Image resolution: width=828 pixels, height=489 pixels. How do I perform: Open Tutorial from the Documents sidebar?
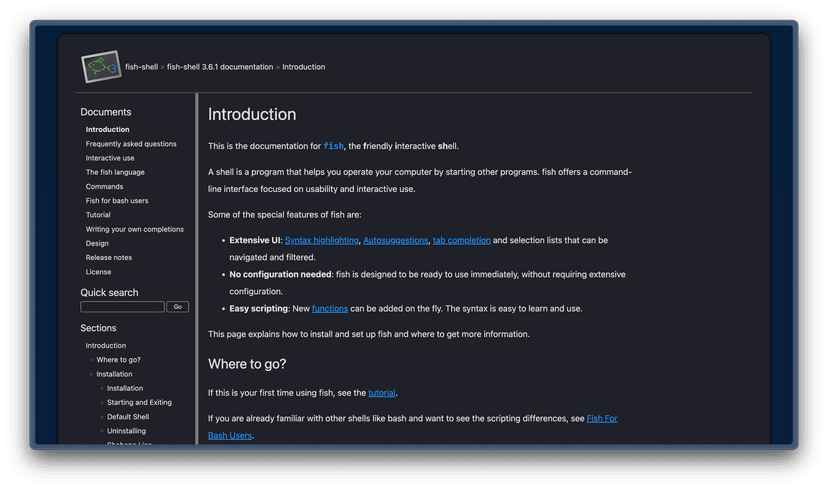coord(98,215)
